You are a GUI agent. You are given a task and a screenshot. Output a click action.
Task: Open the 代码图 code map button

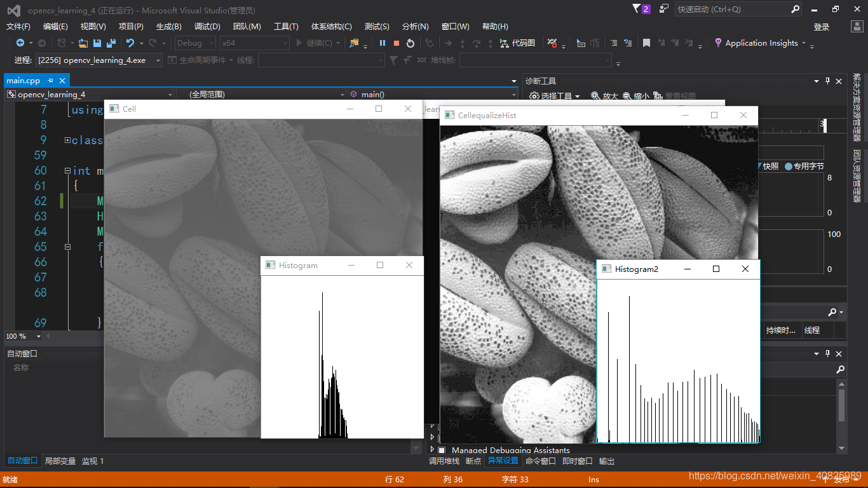coord(517,43)
